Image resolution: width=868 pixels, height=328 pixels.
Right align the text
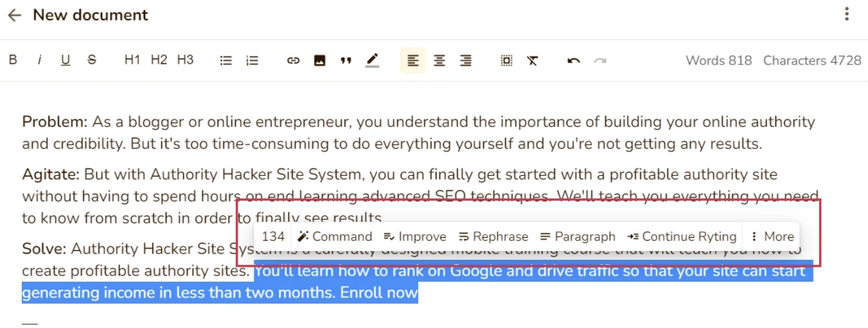[466, 61]
